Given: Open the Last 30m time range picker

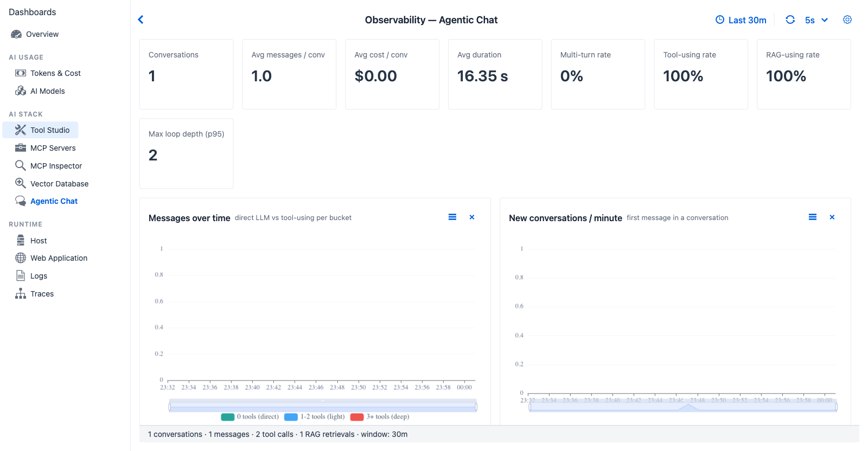Looking at the screenshot, I should click(741, 20).
